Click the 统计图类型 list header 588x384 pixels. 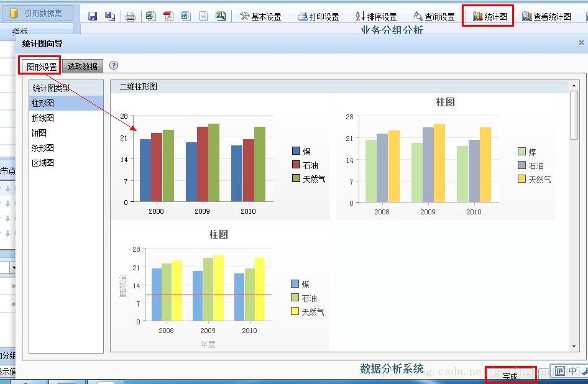(66, 88)
